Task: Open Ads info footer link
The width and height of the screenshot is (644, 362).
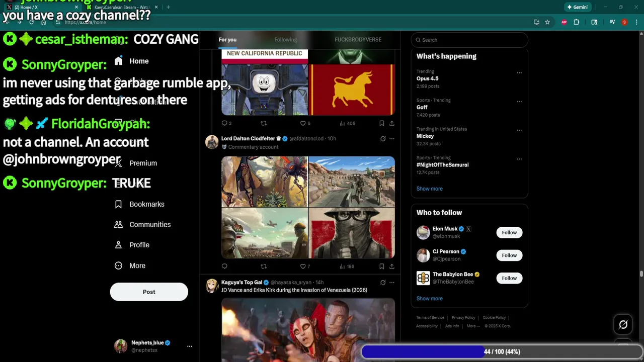Action: click(x=452, y=326)
